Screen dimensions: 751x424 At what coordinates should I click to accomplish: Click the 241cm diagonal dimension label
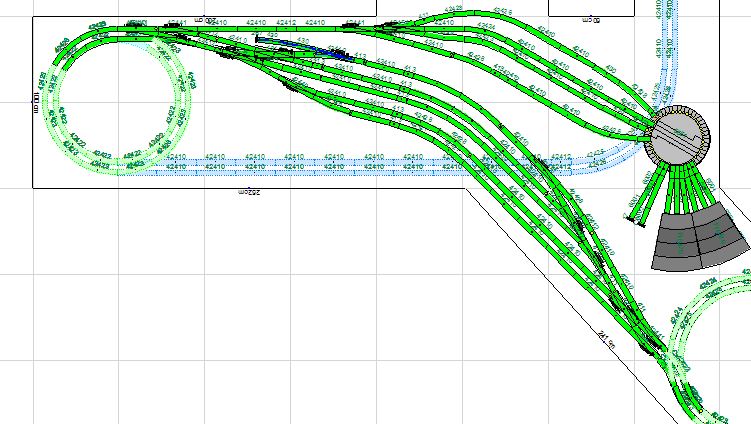[x=603, y=335]
